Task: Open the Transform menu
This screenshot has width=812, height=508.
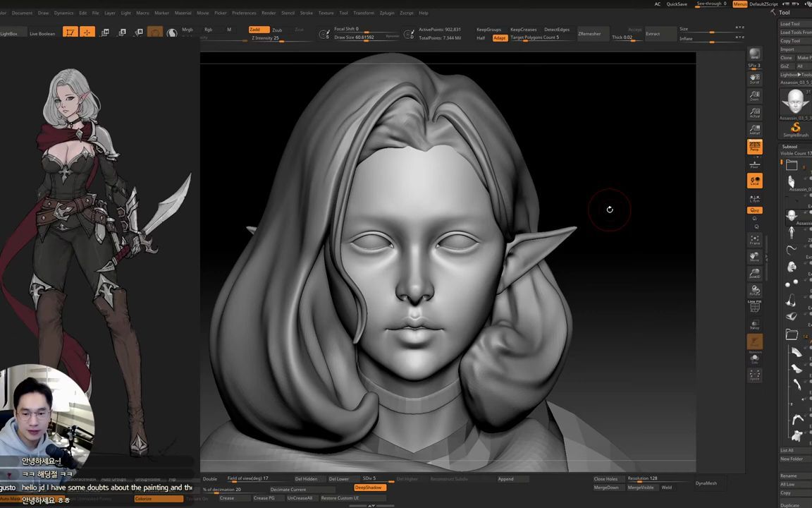Action: tap(364, 13)
